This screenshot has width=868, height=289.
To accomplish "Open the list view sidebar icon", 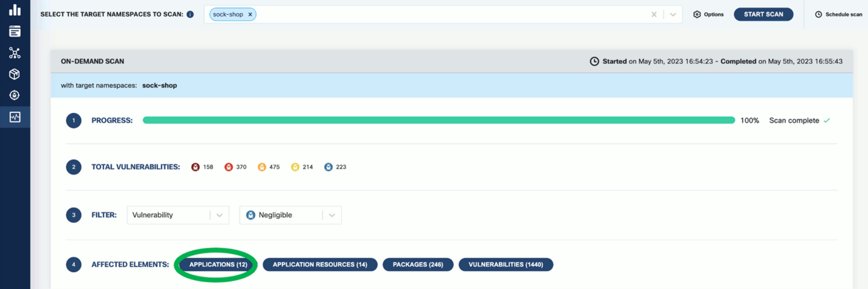I will tap(15, 31).
